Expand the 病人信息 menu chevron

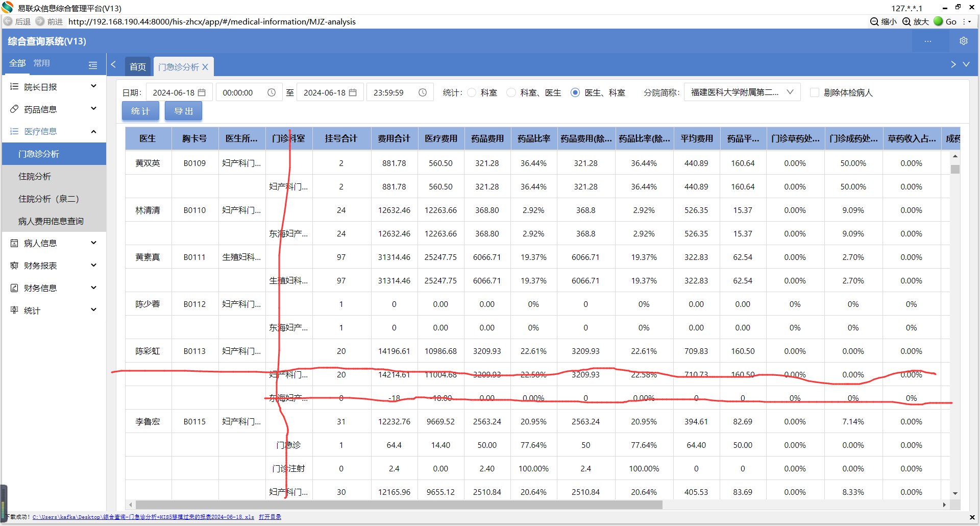tap(93, 243)
